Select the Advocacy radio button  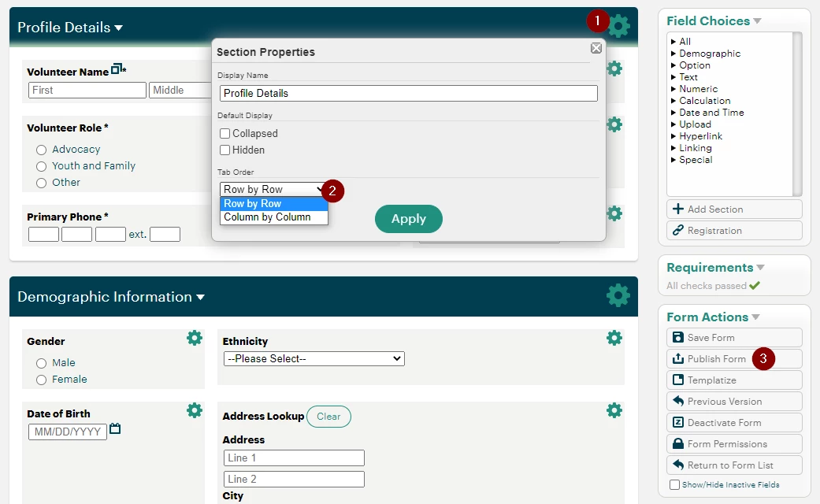[x=41, y=150]
